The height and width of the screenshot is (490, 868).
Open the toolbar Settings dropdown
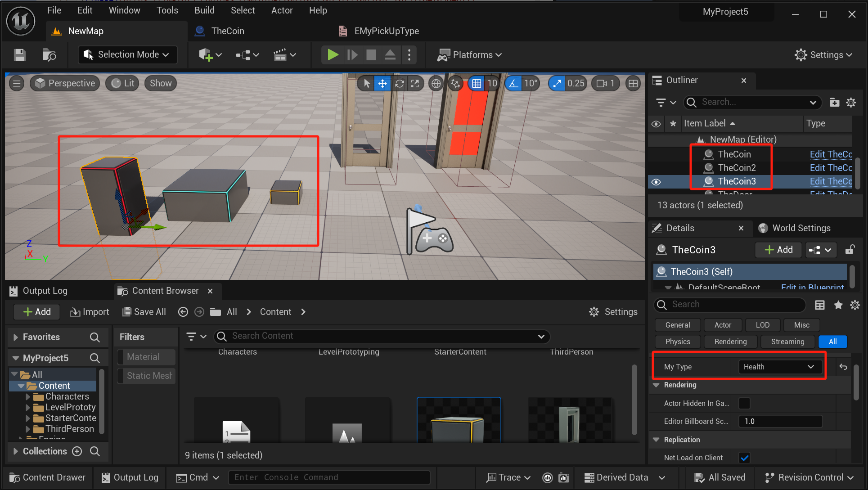(x=824, y=55)
